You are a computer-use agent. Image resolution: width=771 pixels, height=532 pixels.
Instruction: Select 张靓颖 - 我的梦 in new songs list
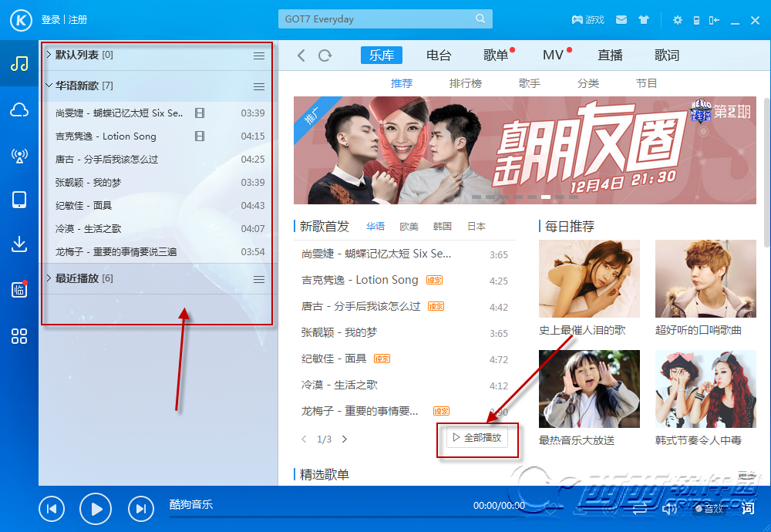tap(404, 333)
